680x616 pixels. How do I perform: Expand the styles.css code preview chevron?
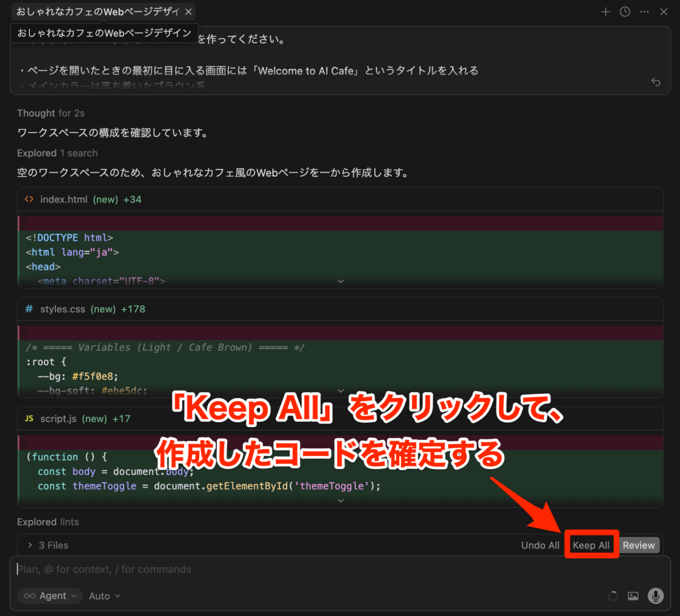pyautogui.click(x=341, y=390)
